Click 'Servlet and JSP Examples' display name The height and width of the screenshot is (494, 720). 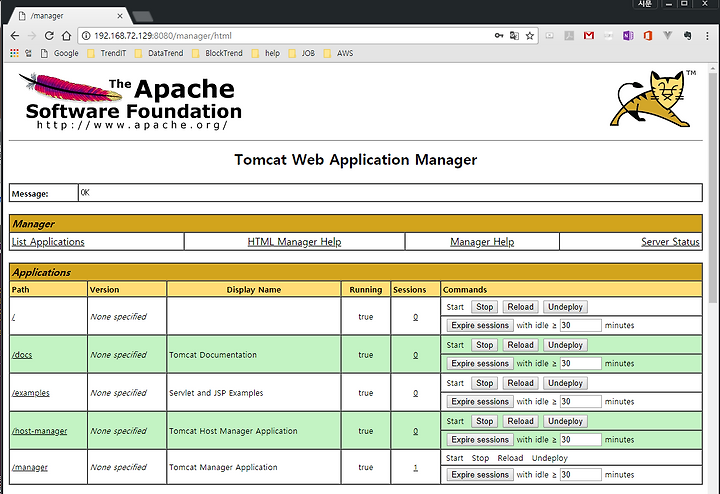click(216, 393)
